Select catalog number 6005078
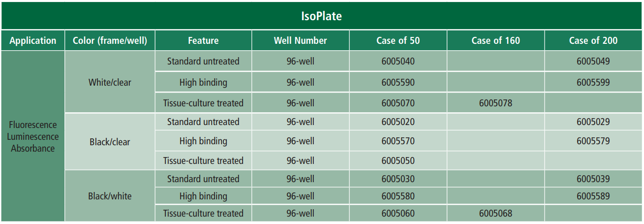644x224 pixels. (495, 103)
